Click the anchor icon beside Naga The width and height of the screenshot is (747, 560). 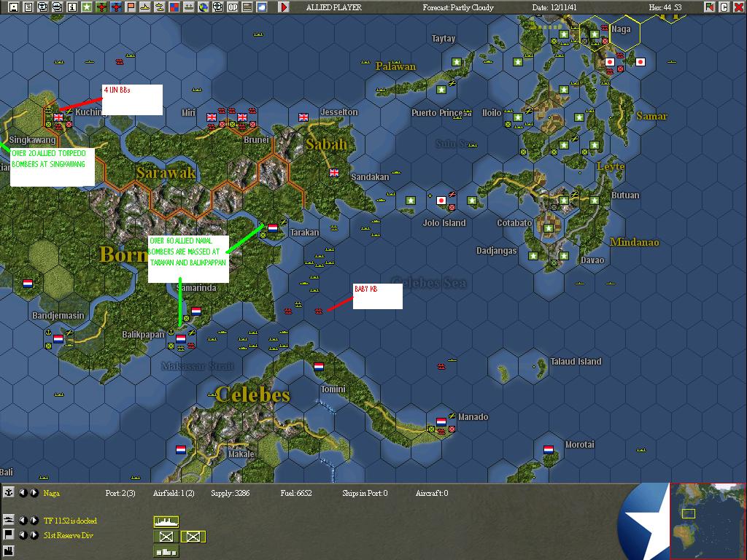tap(8, 492)
